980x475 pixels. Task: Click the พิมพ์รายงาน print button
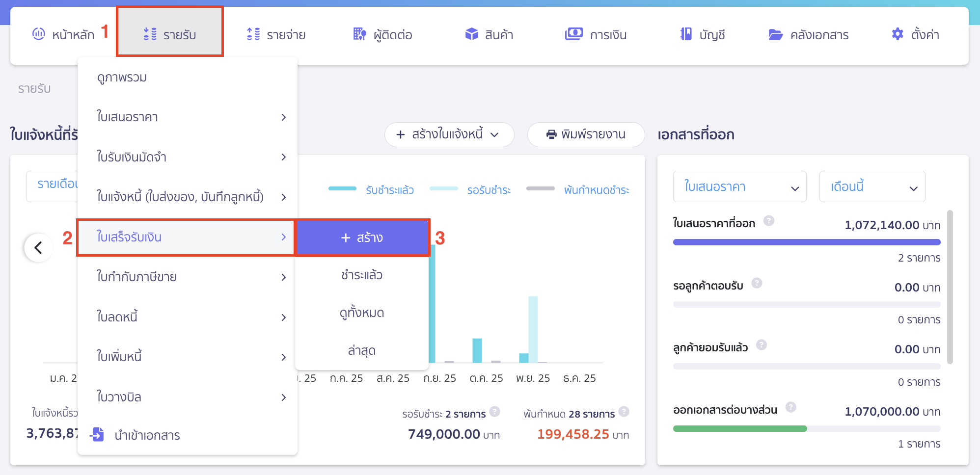coord(586,134)
